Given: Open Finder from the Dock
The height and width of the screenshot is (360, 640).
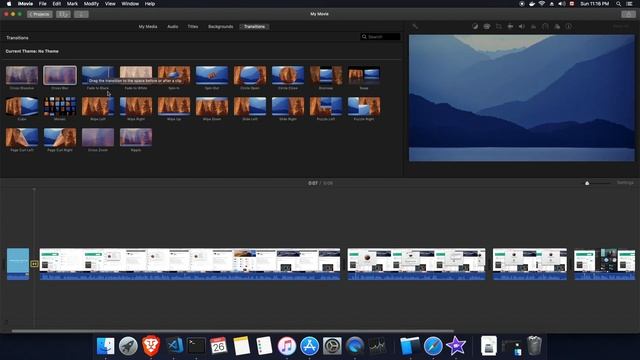Looking at the screenshot, I should coord(105,346).
